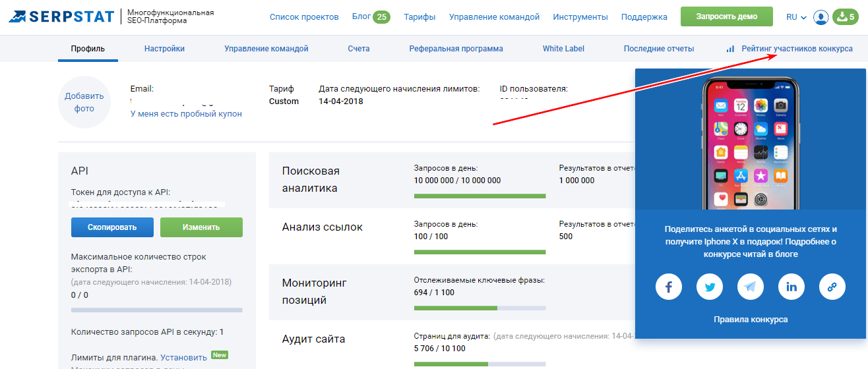Viewport: 868px width, 369px height.
Task: Open Правила конкурса link
Action: pyautogui.click(x=751, y=320)
